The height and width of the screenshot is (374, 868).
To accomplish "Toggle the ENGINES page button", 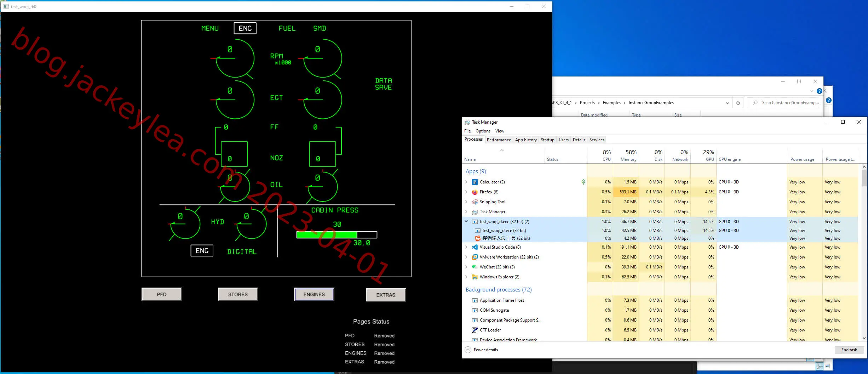I will coord(314,294).
